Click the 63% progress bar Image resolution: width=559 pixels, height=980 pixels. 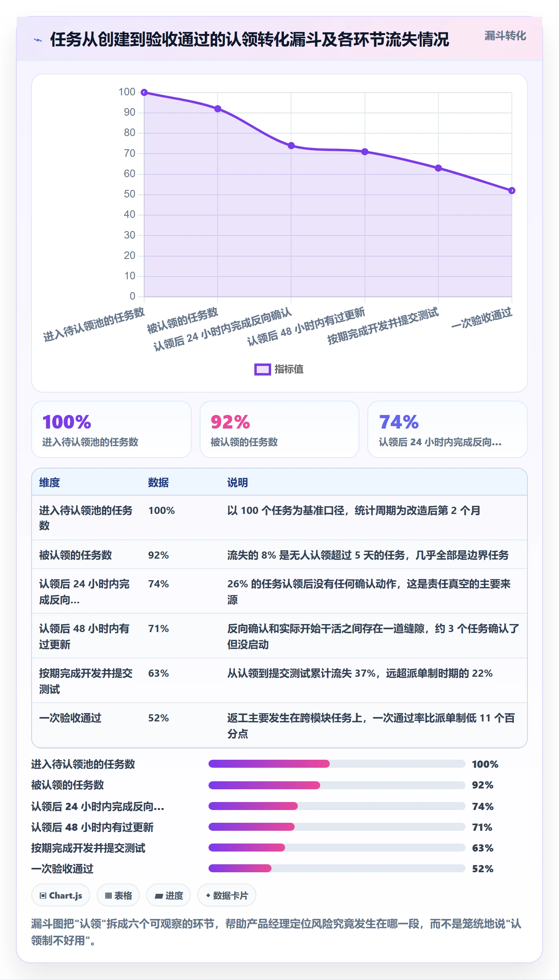(337, 848)
